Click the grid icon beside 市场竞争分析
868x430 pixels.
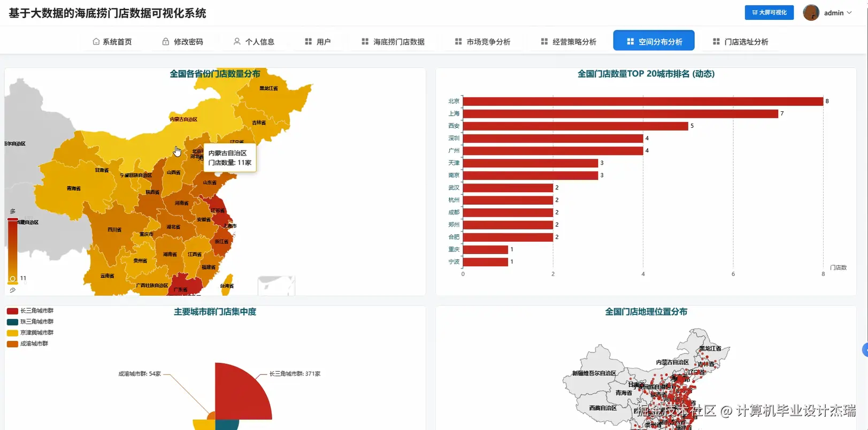pos(458,41)
